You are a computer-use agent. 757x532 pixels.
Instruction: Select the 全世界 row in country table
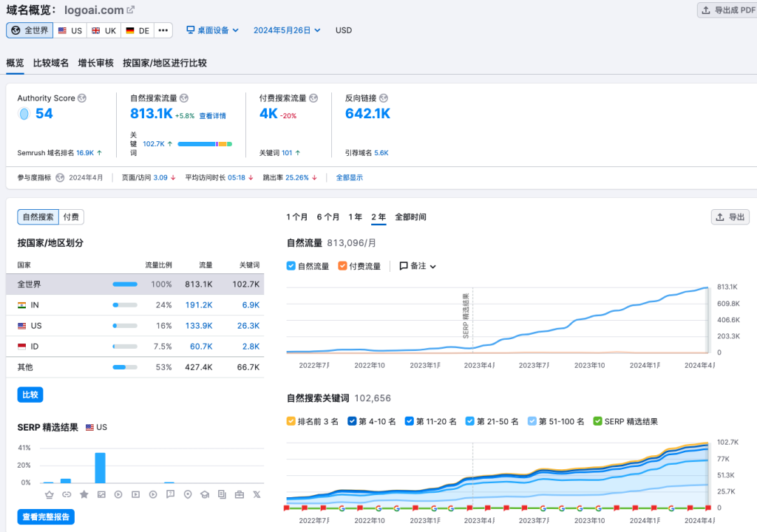tap(135, 284)
